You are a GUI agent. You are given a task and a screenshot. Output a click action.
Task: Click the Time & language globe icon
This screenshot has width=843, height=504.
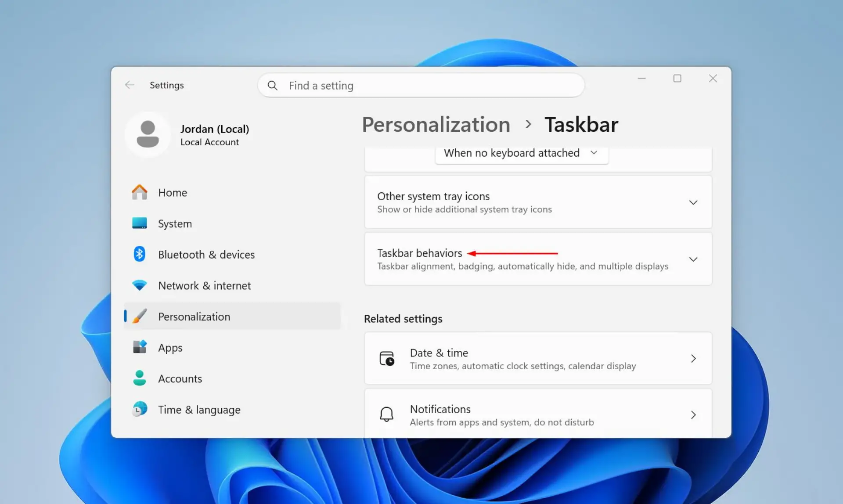(x=140, y=409)
